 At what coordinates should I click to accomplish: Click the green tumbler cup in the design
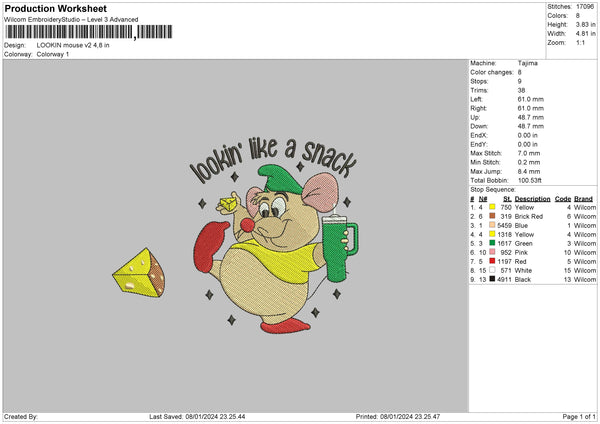pyautogui.click(x=339, y=249)
